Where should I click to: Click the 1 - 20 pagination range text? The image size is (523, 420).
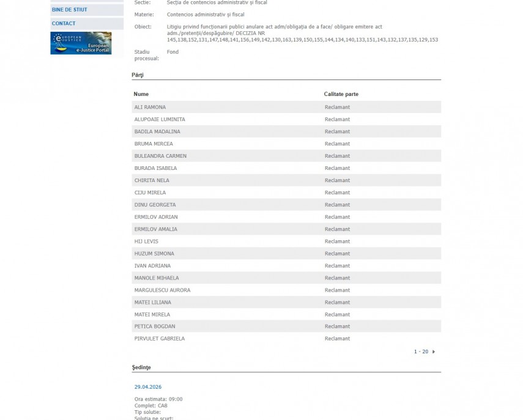pos(421,352)
